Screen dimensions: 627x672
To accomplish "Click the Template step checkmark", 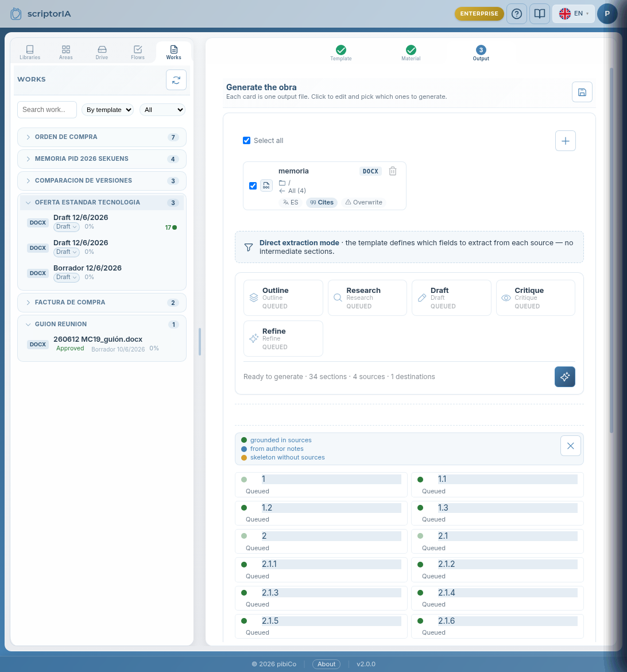I will [x=340, y=50].
